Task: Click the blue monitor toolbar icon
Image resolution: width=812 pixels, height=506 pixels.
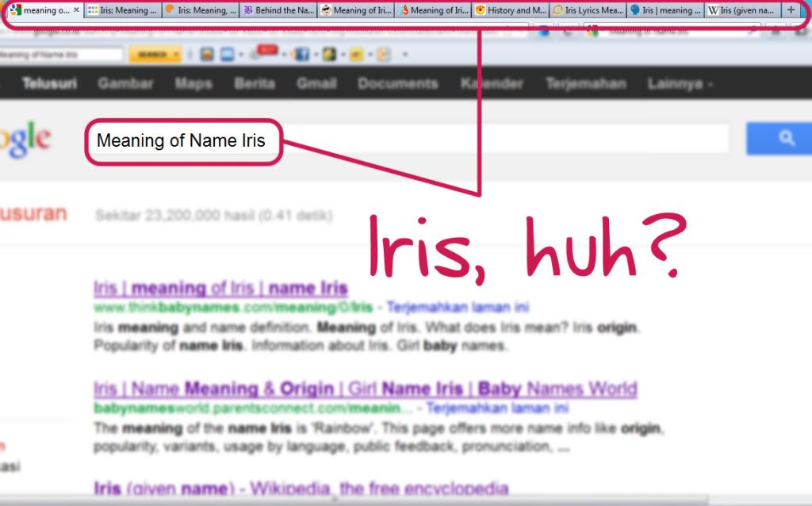Action: pos(228,54)
